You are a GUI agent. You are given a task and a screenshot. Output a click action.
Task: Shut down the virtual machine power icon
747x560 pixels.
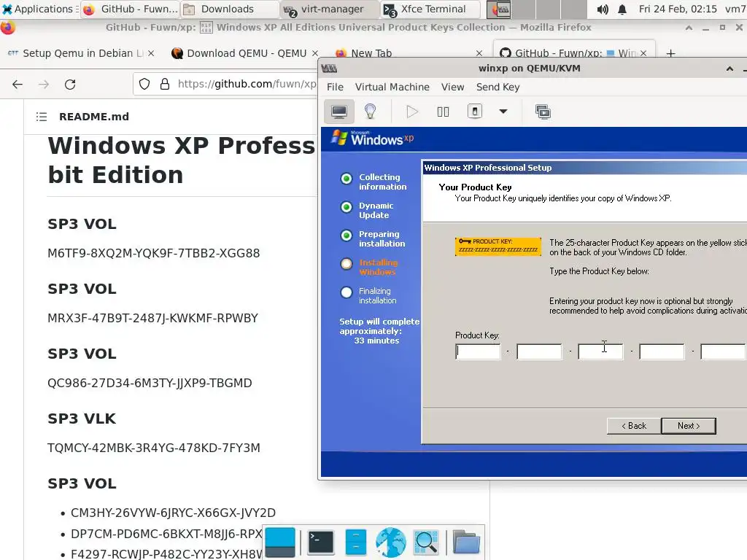pos(474,112)
